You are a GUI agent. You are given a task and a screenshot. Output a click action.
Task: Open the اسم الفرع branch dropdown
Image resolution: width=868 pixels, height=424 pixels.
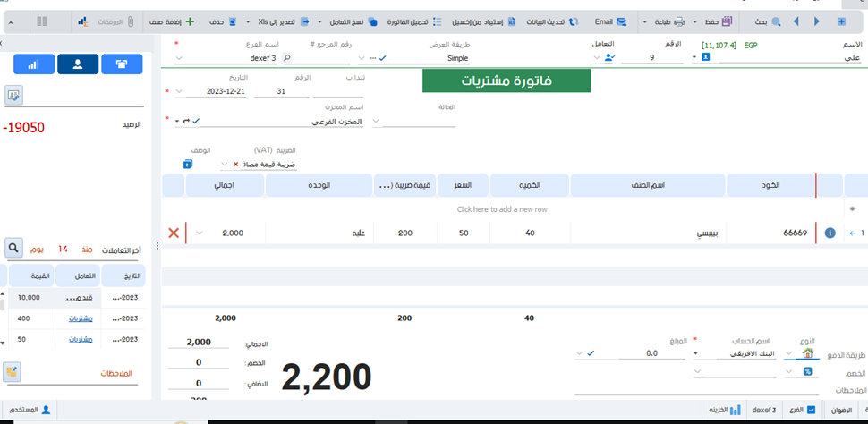coord(179,57)
